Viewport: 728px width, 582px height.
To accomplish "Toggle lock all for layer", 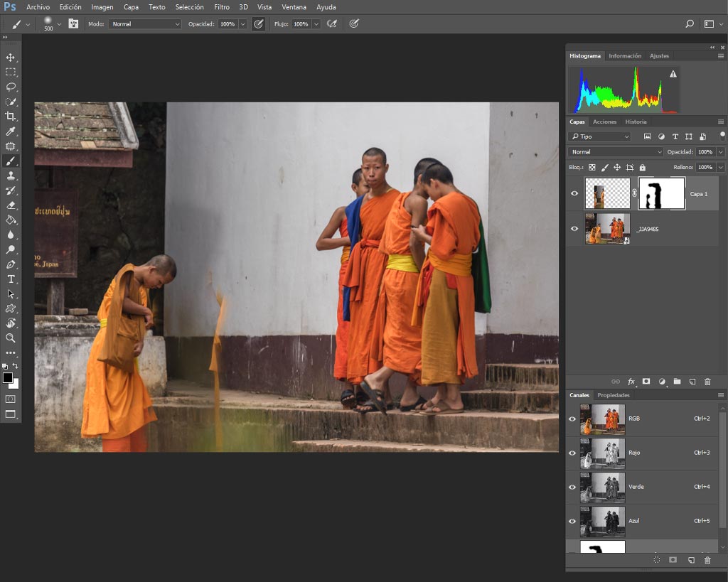I will coord(643,168).
